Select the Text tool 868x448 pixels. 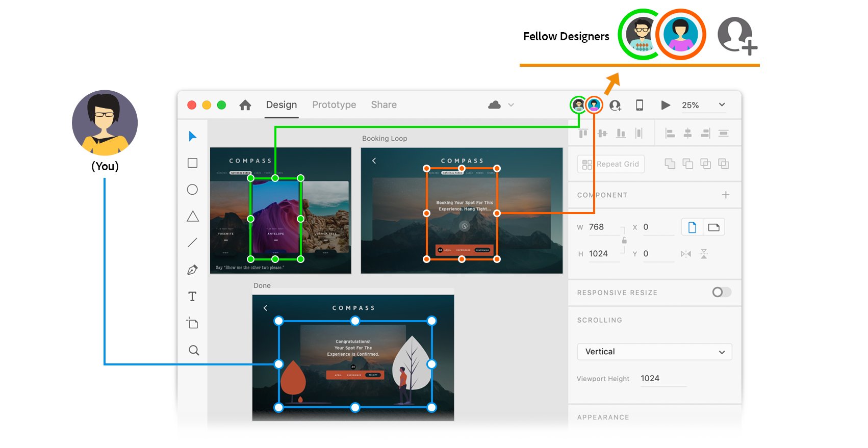192,296
